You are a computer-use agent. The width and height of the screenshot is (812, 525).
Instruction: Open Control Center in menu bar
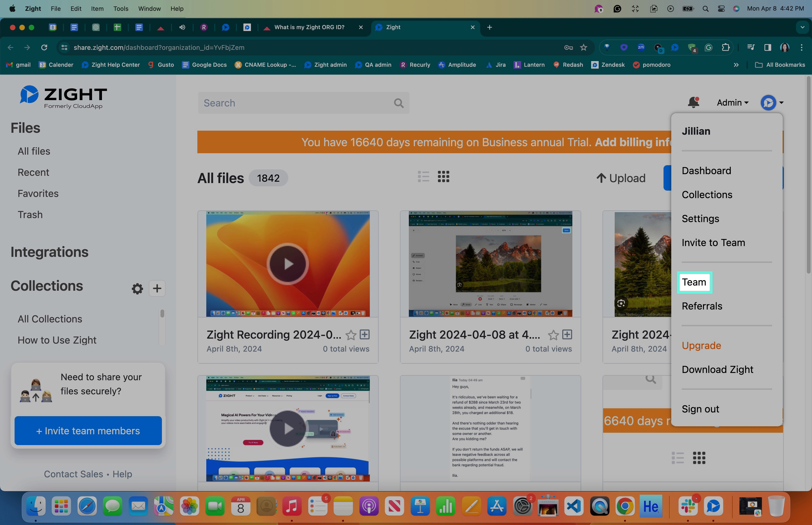point(721,8)
